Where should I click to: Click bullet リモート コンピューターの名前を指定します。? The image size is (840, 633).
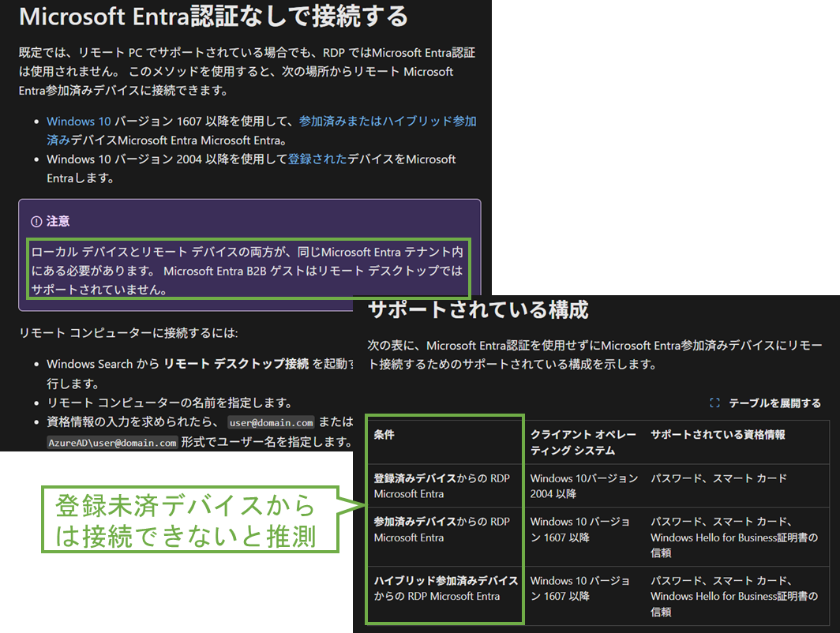(170, 403)
